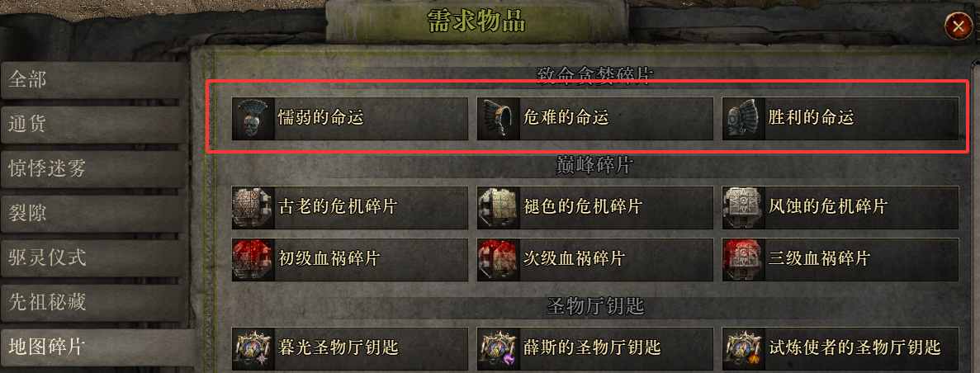Click the 风蚀的危机碎片 cube icon
Image resolution: width=980 pixels, height=373 pixels.
(x=744, y=207)
